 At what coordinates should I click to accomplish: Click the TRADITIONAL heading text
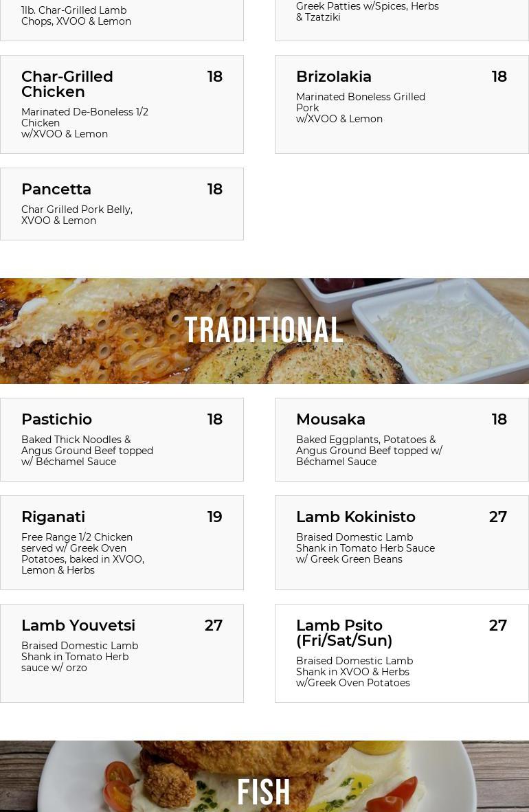pyautogui.click(x=264, y=330)
